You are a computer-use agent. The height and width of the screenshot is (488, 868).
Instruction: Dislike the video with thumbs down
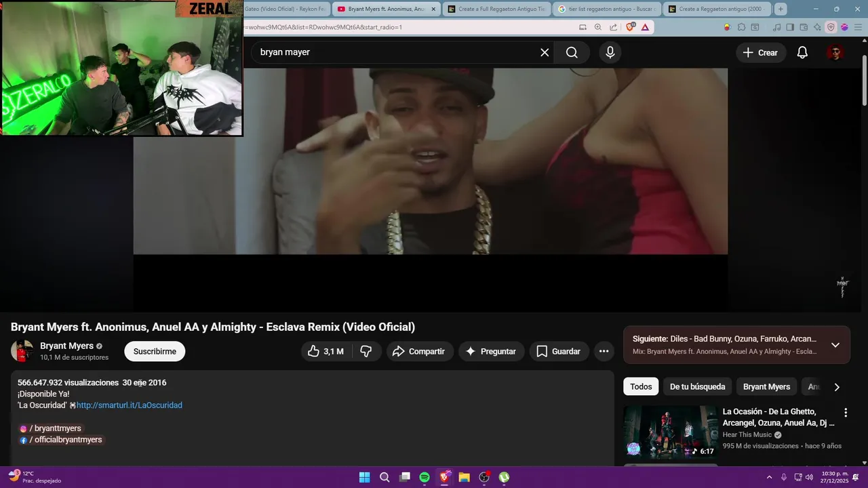366,351
